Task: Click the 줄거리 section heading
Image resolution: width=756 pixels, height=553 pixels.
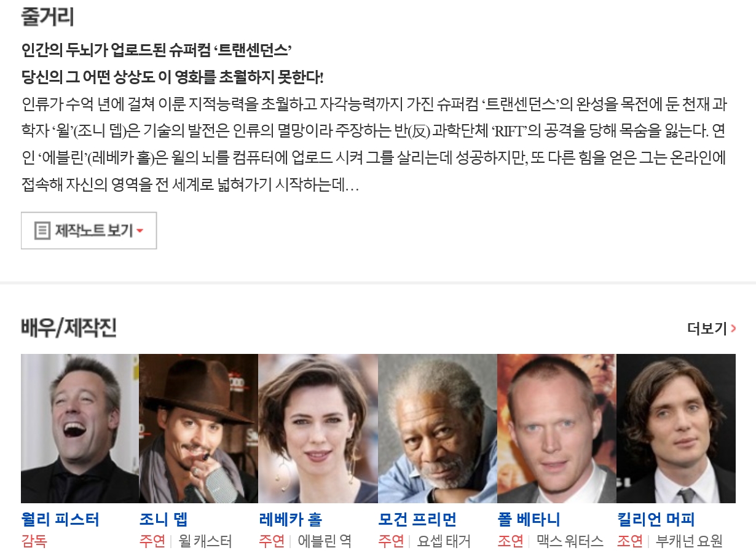Action: coord(47,16)
